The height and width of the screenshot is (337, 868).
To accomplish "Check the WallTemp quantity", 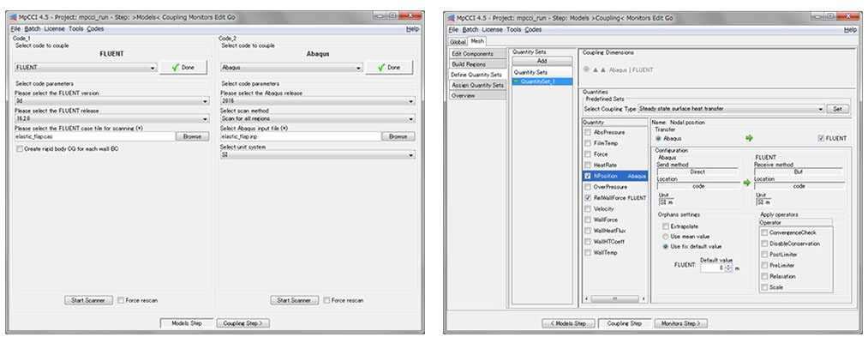I will tap(587, 253).
